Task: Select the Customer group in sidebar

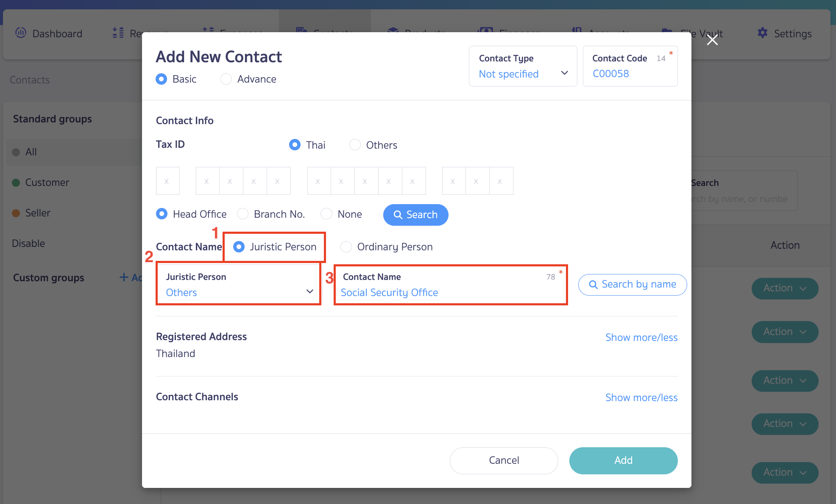Action: pyautogui.click(x=47, y=182)
